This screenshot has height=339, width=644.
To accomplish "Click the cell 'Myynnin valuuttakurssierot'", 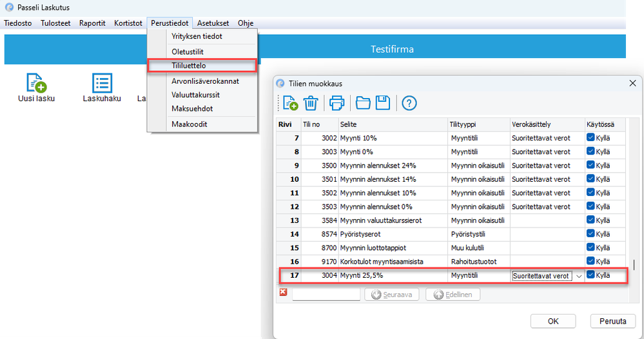I will coord(393,220).
